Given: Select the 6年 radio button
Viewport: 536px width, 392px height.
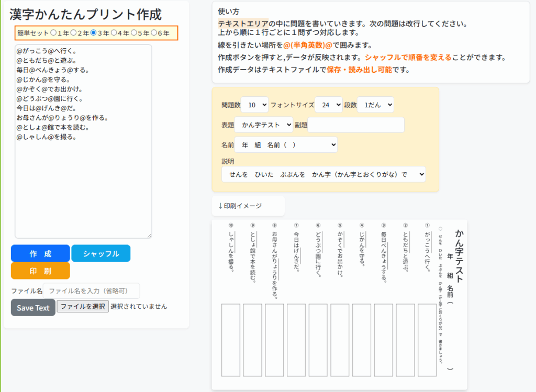Looking at the screenshot, I should click(x=154, y=33).
